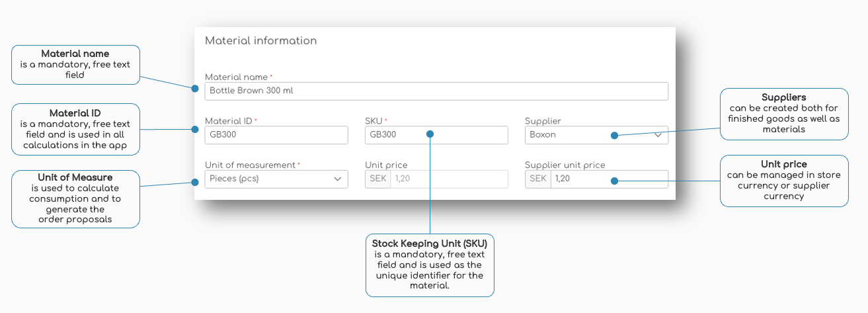This screenshot has height=313, width=868.
Task: Expand the Supplier dropdown chevron arrow
Action: [x=658, y=135]
